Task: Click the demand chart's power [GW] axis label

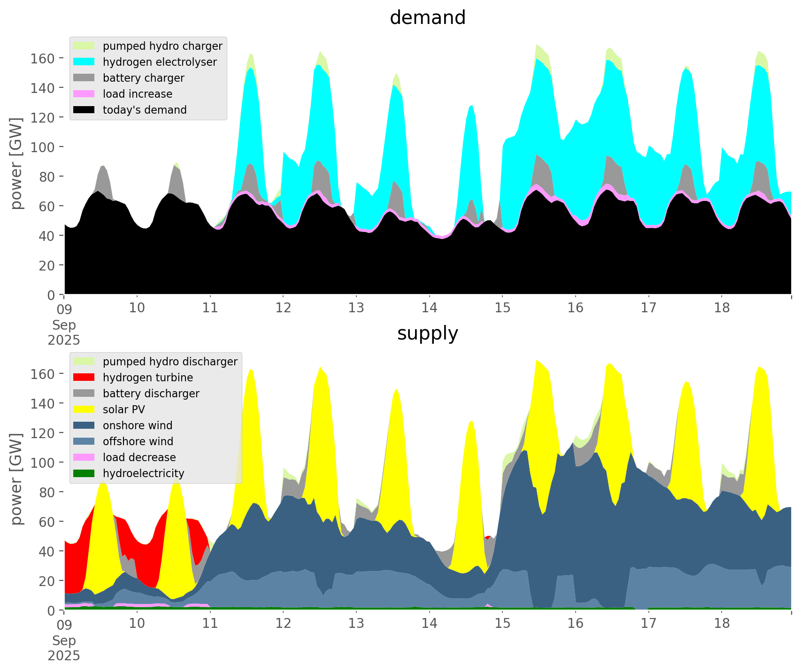Action: [x=16, y=163]
